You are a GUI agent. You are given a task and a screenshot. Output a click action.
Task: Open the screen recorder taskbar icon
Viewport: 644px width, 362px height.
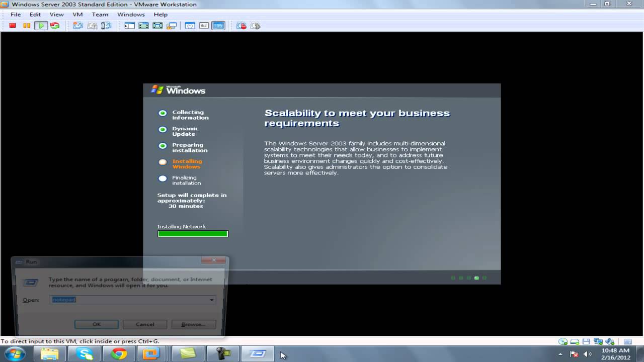222,354
